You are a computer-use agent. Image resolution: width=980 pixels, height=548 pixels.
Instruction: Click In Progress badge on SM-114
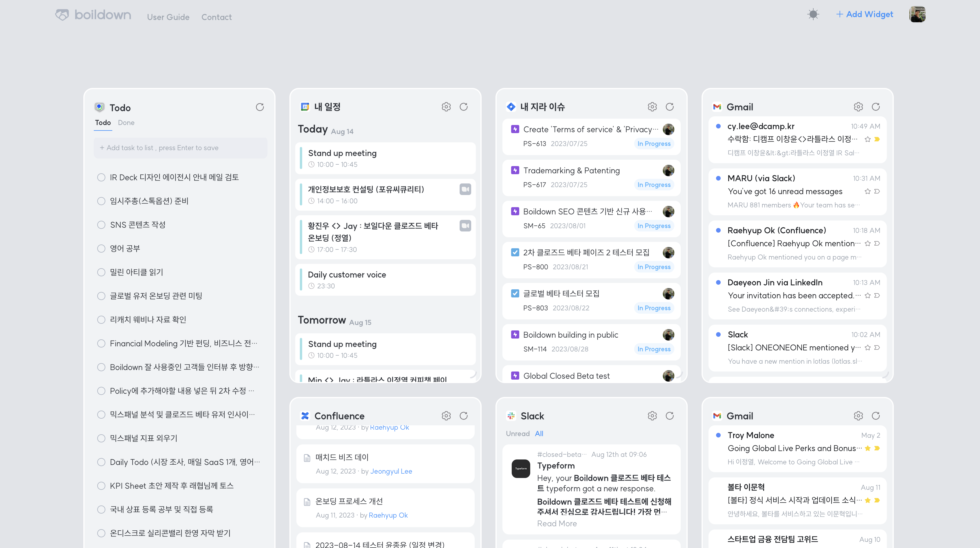(x=654, y=349)
